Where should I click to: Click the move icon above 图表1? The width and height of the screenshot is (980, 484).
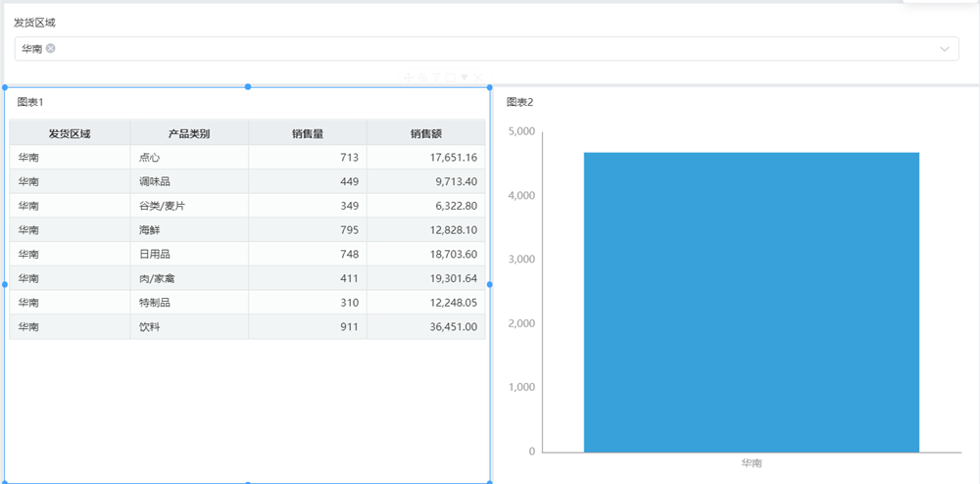(x=409, y=77)
